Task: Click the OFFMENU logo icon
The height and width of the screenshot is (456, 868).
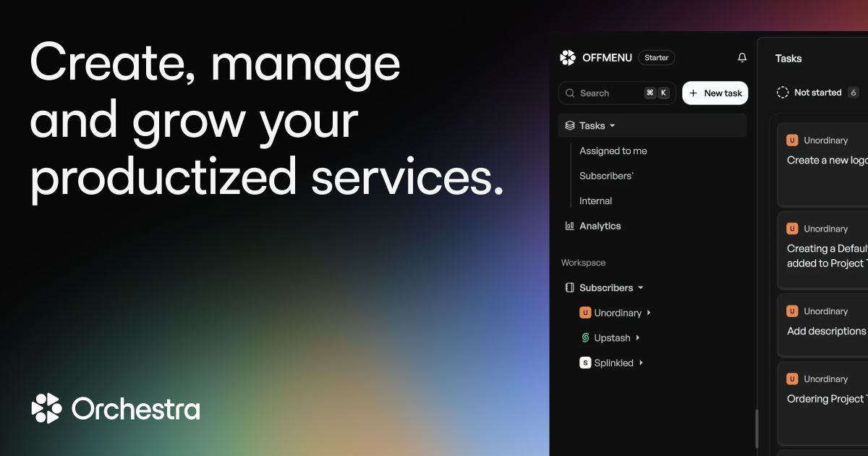Action: click(569, 57)
